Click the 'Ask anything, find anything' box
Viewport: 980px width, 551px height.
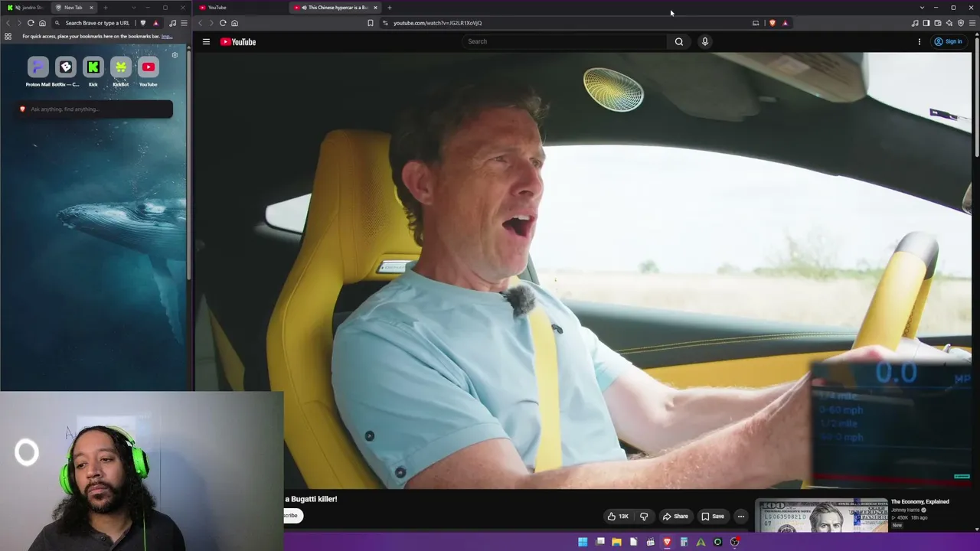(x=95, y=109)
